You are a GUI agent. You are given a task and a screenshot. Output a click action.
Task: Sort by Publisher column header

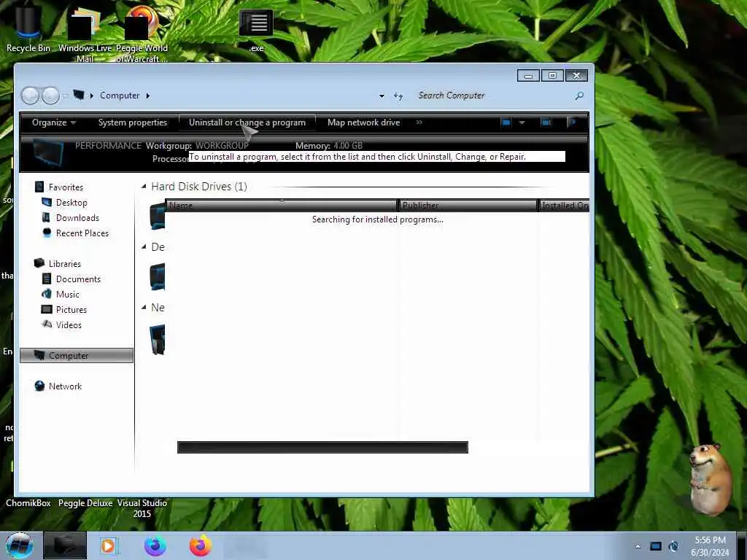(468, 205)
